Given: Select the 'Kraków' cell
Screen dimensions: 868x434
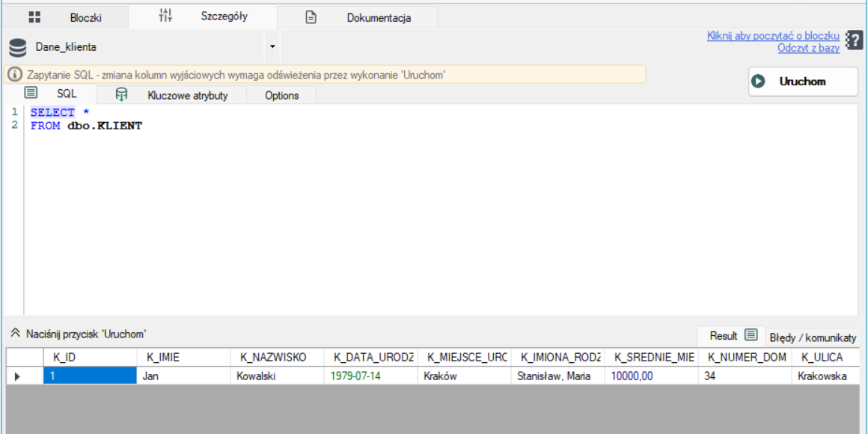Looking at the screenshot, I should (465, 376).
